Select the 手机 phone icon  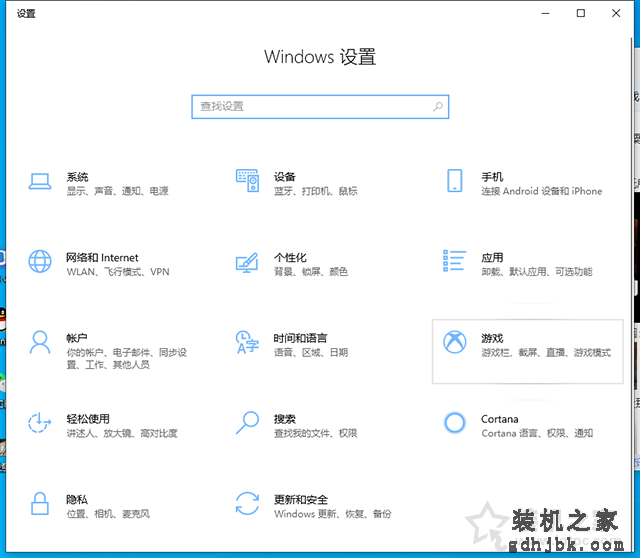click(455, 180)
